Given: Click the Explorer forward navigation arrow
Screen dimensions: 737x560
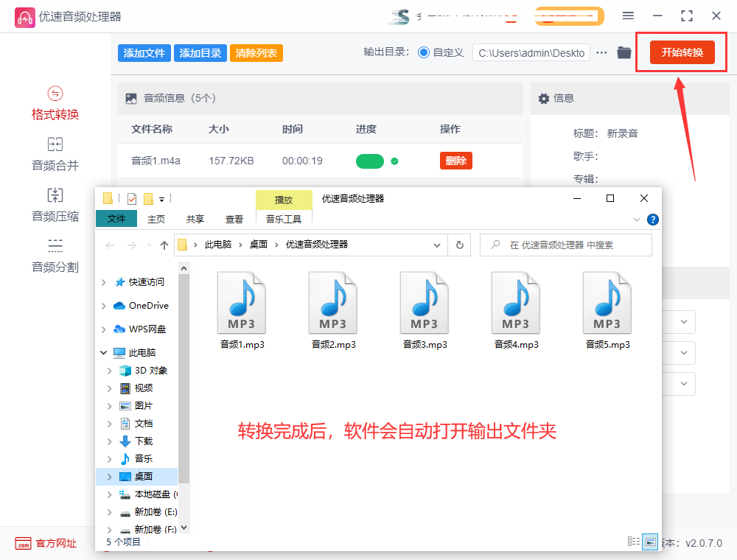Looking at the screenshot, I should pos(132,245).
